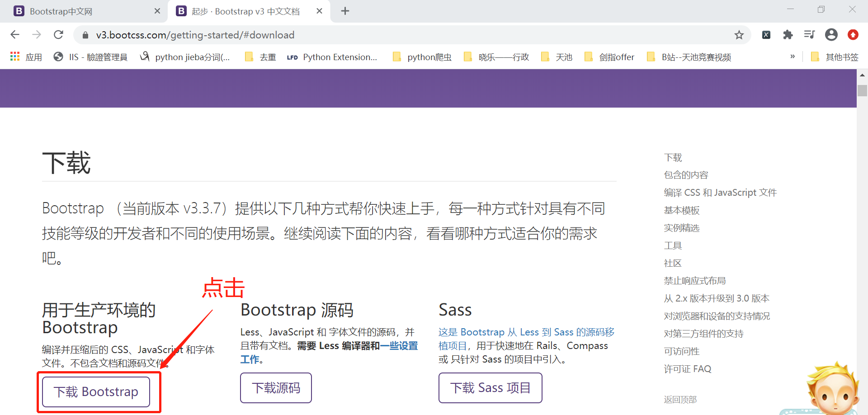The image size is (868, 415).
Task: Click the 下载源码 button
Action: click(x=276, y=388)
